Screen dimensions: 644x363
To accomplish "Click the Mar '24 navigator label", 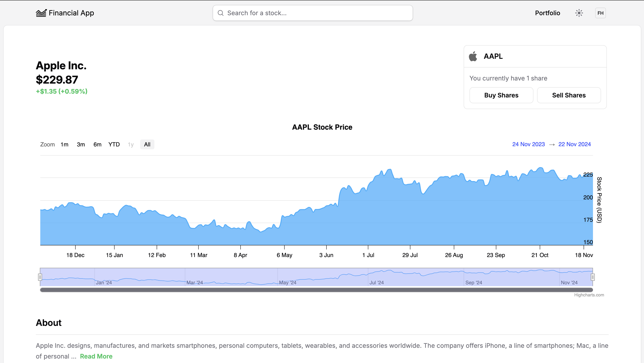I will click(x=194, y=283).
